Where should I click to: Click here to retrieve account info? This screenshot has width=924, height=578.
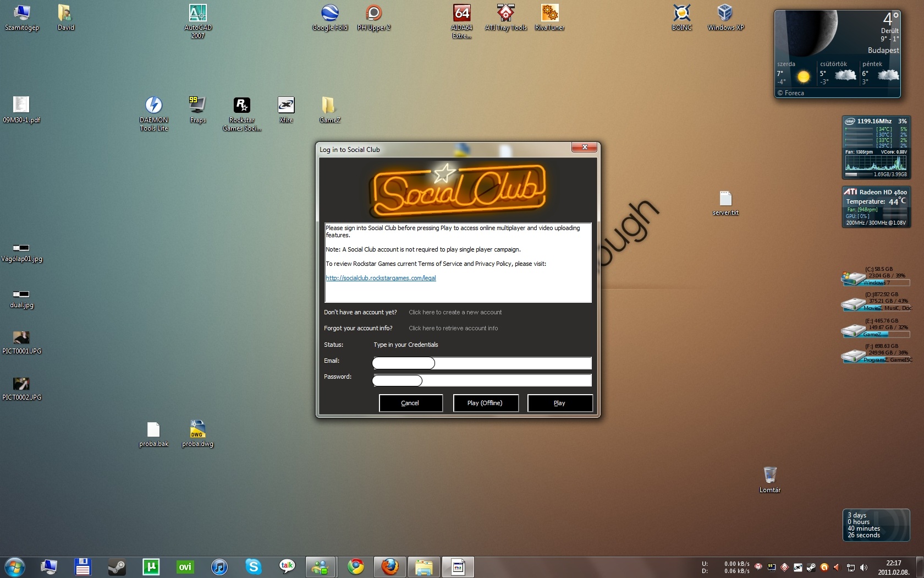453,328
